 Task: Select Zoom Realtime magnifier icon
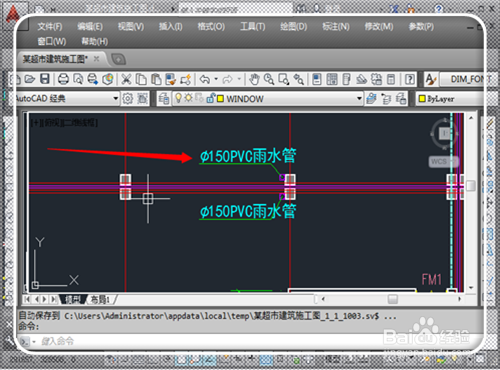click(269, 79)
